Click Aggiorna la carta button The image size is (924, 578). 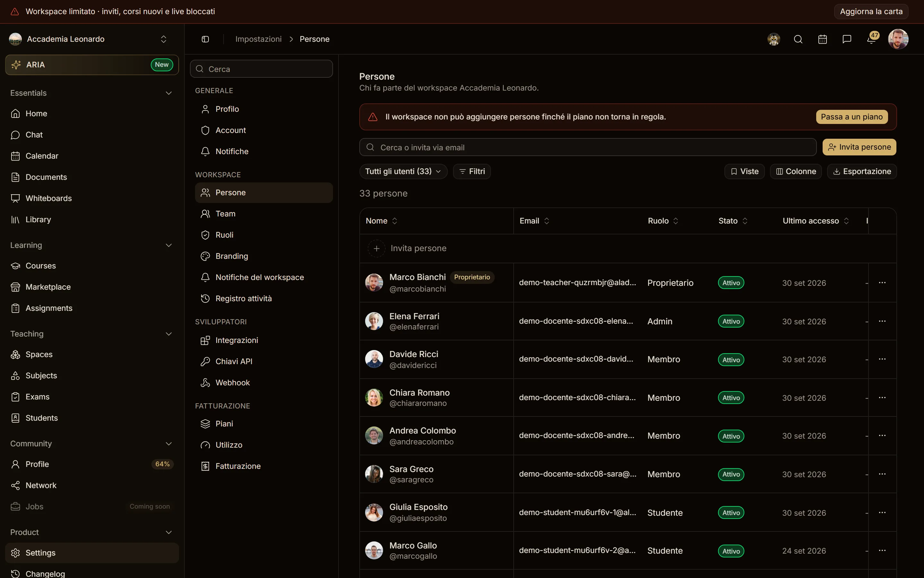pos(871,12)
